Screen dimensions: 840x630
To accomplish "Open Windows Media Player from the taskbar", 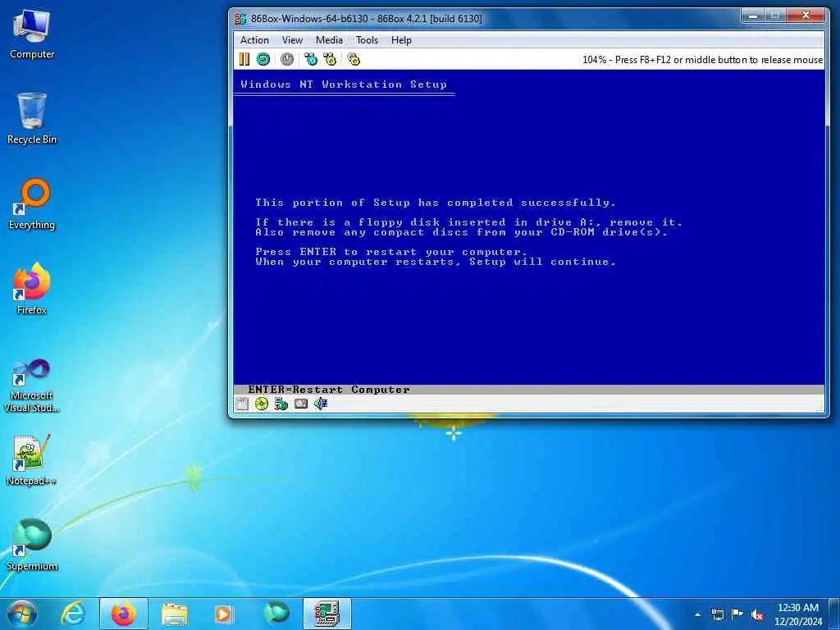I will 223,614.
